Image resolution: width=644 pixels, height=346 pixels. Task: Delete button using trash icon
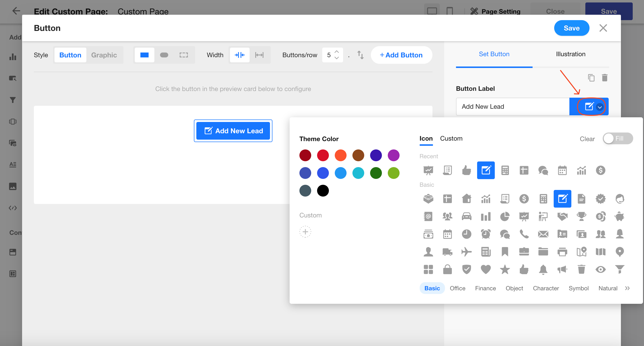[x=604, y=78]
